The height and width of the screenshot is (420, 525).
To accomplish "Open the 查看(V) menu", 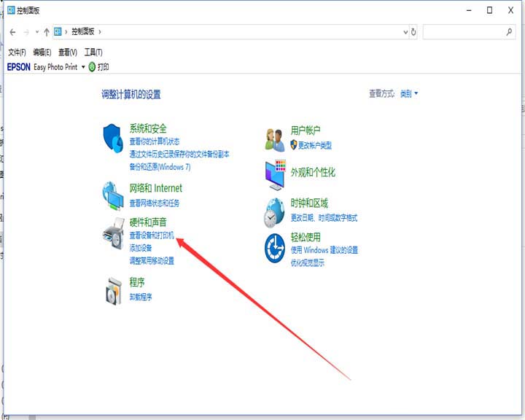I will [x=68, y=52].
